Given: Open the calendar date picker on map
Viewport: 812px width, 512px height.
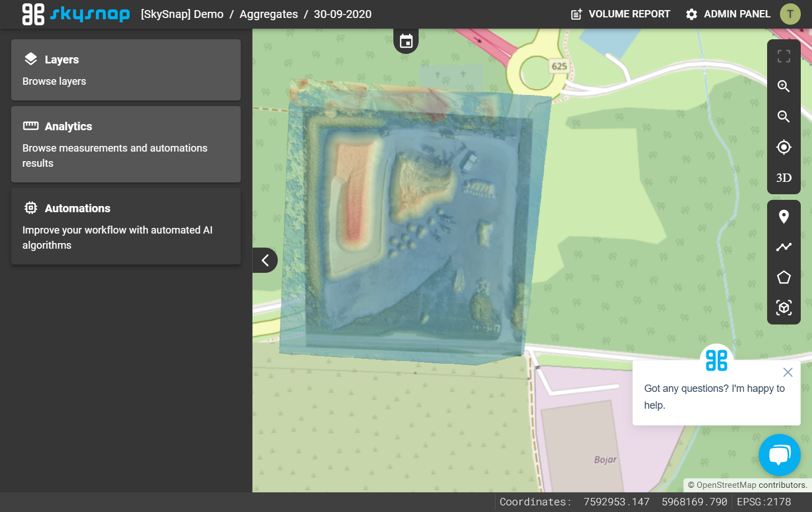Looking at the screenshot, I should tap(406, 41).
